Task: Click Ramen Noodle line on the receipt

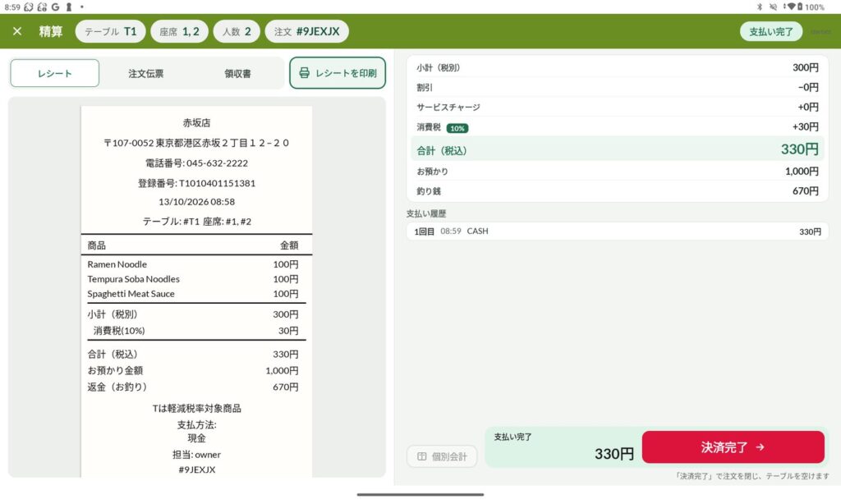Action: [193, 263]
